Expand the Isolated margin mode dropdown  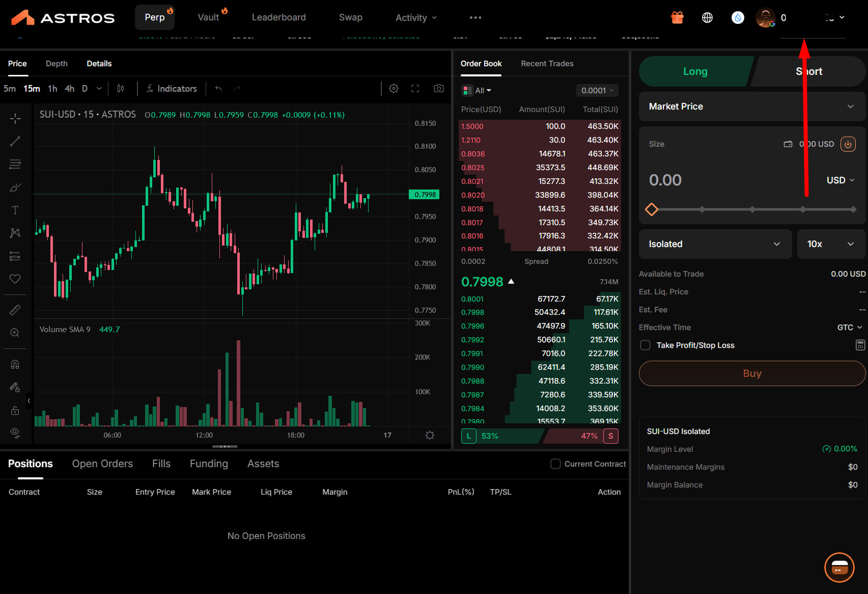715,244
